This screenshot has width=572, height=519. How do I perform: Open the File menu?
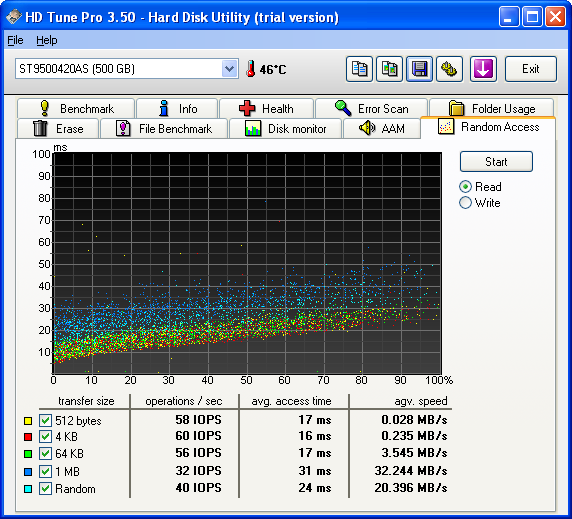pyautogui.click(x=15, y=40)
